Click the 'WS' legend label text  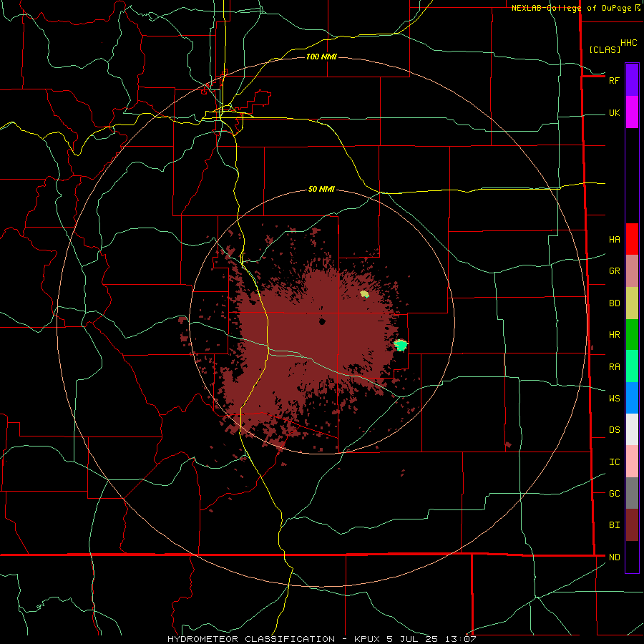(x=614, y=399)
